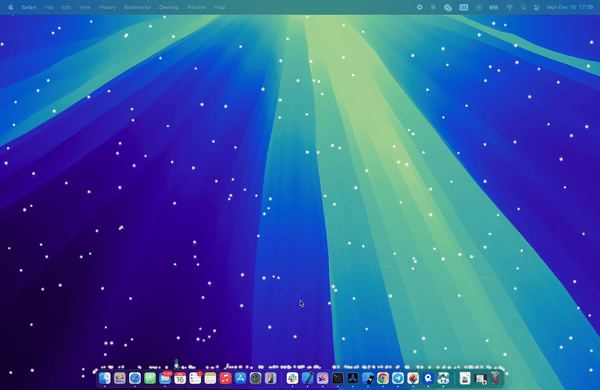Open the Apple menu
The image size is (600, 390).
click(x=11, y=7)
